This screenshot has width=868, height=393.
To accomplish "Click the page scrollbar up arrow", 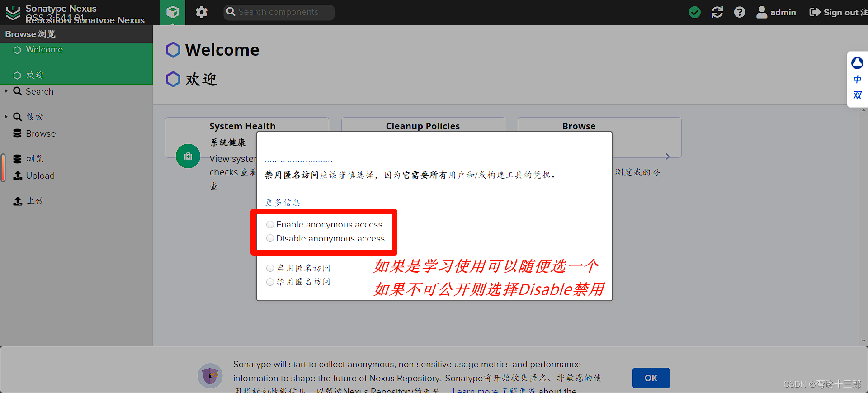I will [x=863, y=110].
